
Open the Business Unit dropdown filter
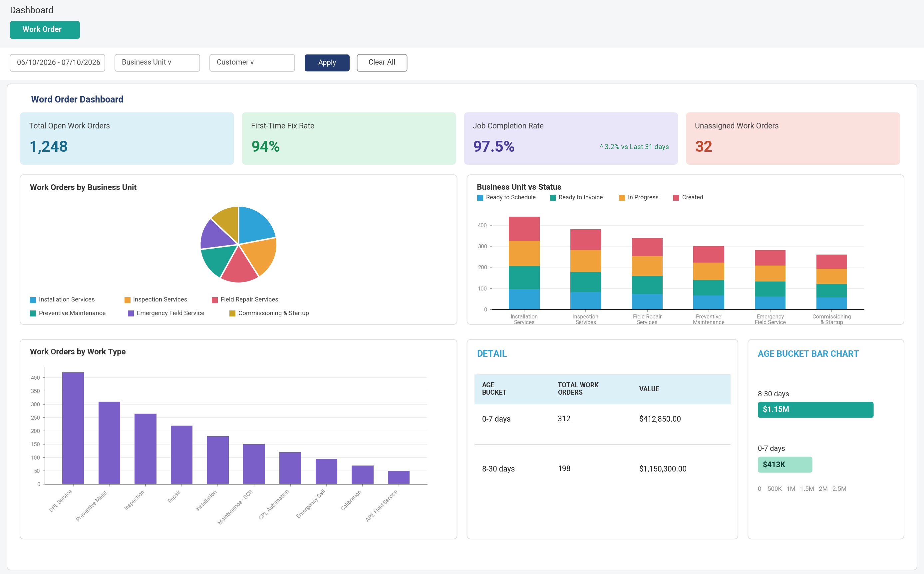click(157, 63)
